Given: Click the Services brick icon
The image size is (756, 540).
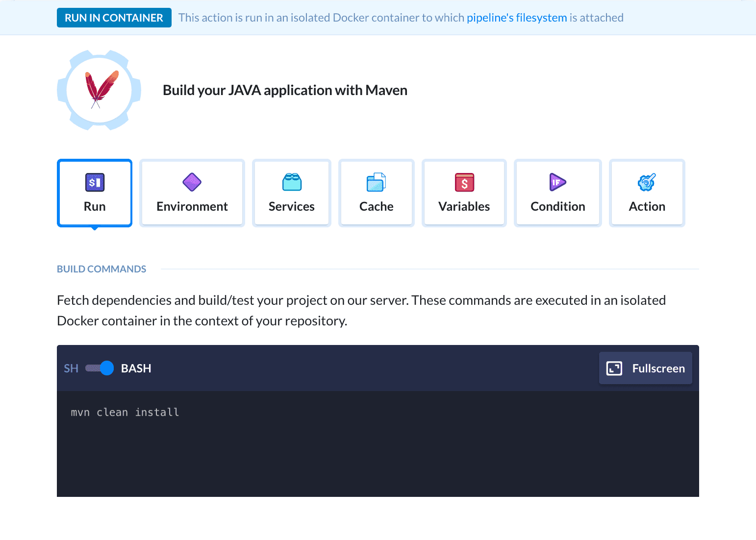Looking at the screenshot, I should pos(292,182).
